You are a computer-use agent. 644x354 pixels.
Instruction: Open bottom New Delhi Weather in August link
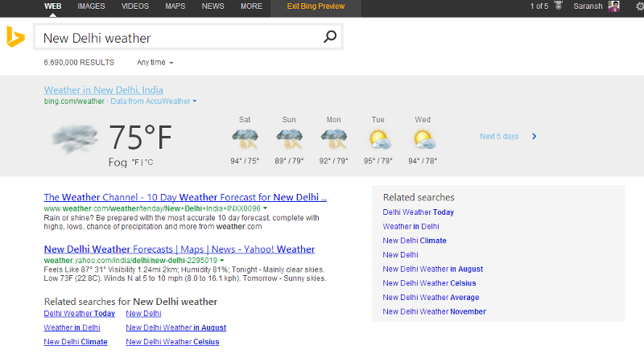[x=175, y=327]
